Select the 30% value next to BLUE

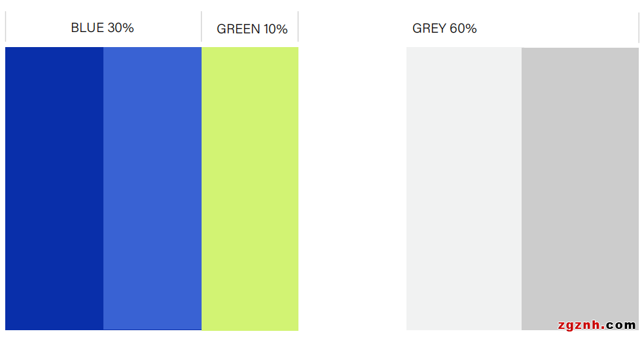tap(120, 28)
